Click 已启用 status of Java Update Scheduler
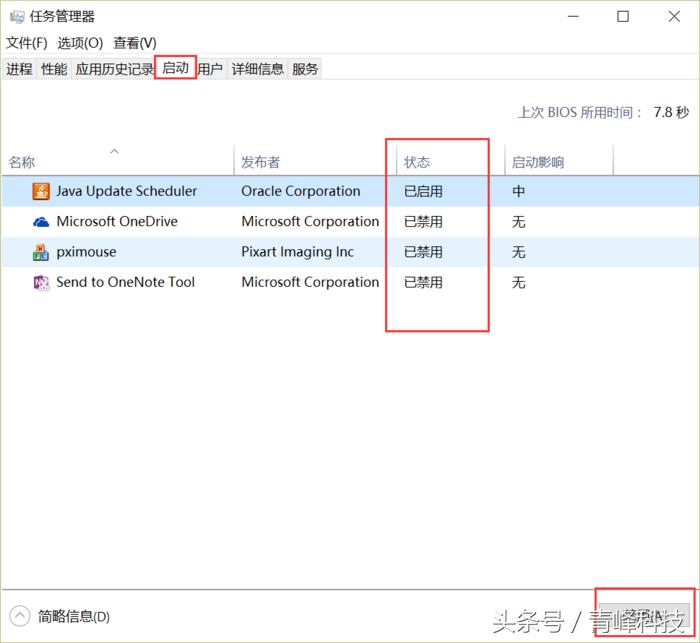 point(423,191)
